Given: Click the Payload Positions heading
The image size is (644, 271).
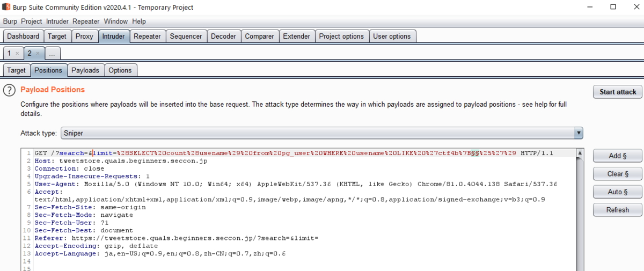Looking at the screenshot, I should (53, 90).
